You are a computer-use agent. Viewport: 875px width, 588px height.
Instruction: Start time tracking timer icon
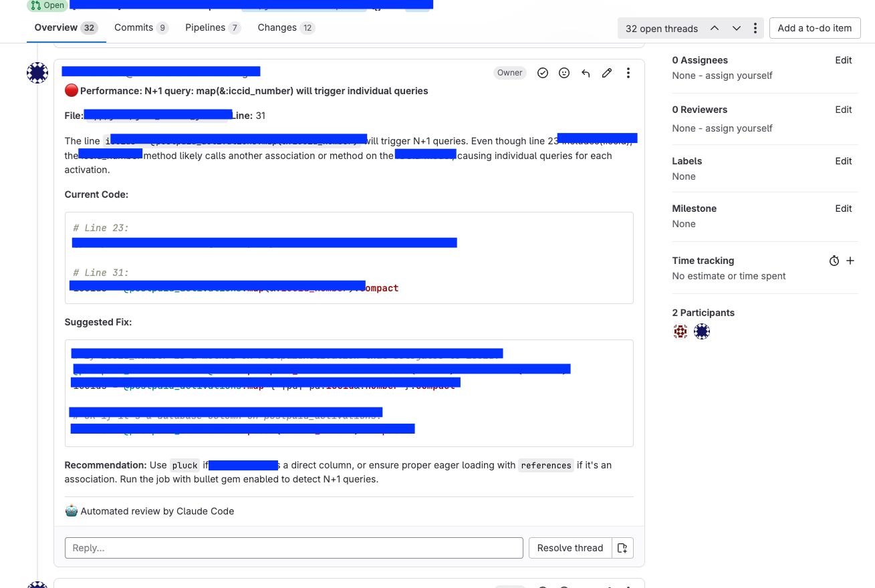pos(834,261)
